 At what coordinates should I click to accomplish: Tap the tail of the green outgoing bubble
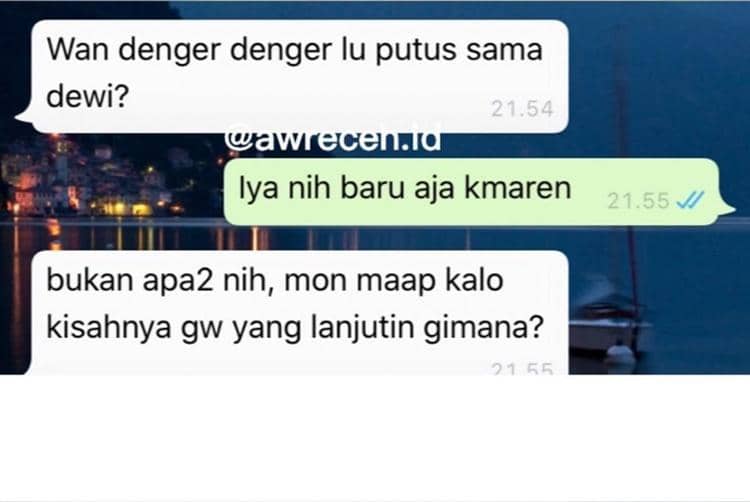pos(726,207)
